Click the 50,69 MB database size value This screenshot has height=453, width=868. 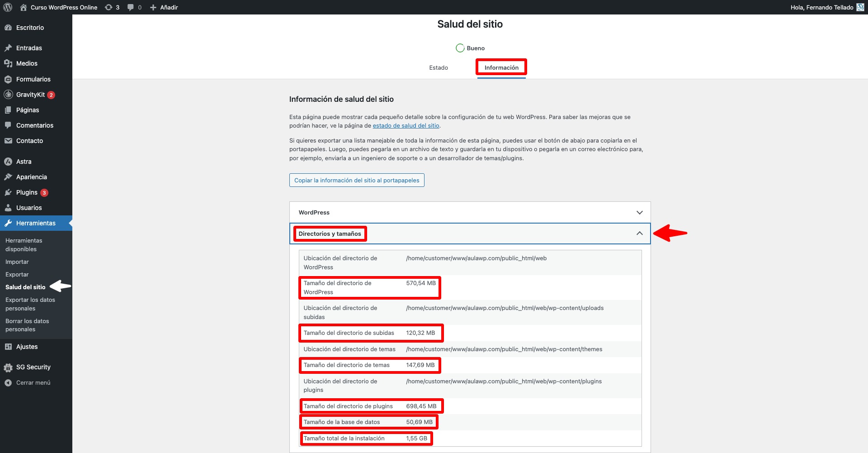pos(419,422)
